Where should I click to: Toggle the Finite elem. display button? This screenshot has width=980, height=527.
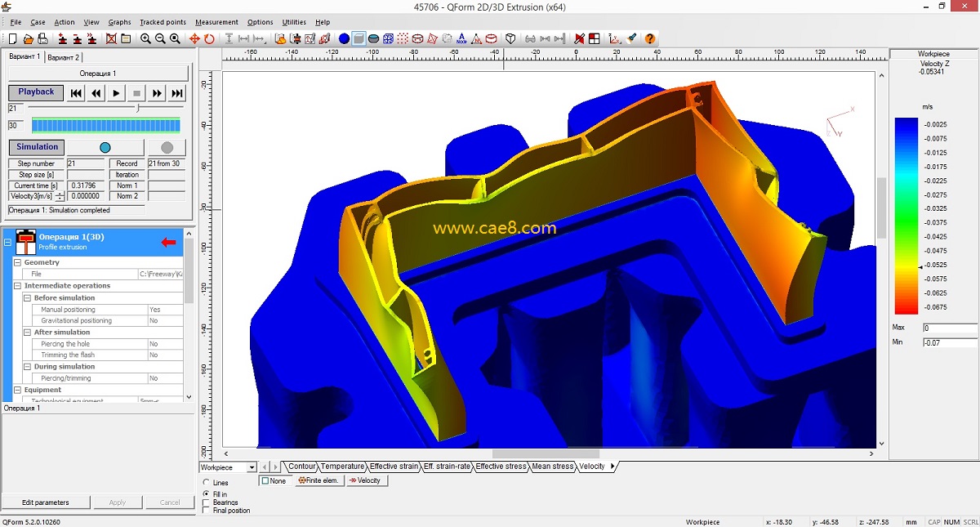pos(318,480)
